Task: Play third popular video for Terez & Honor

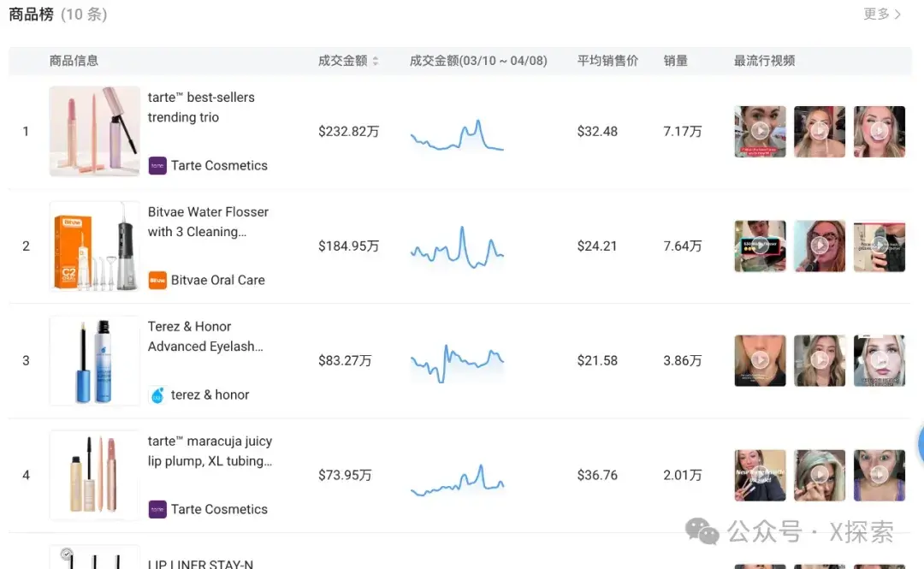Action: [880, 360]
